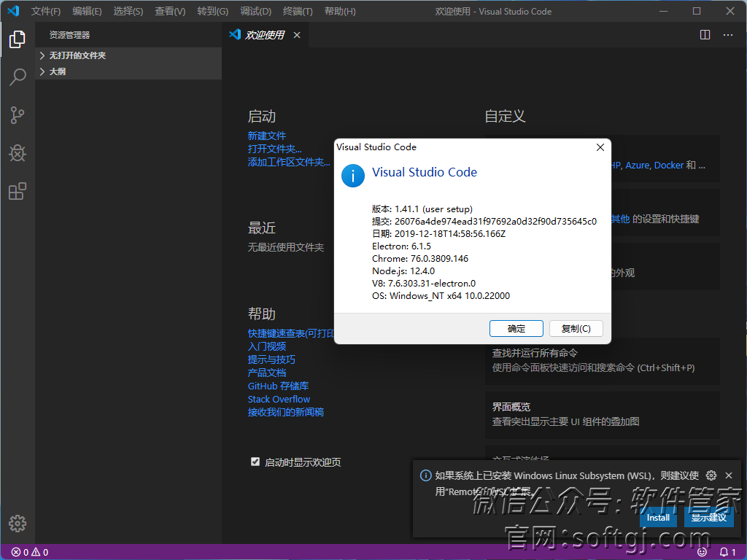
Task: Click the blue info icon in about dialog
Action: coord(353,176)
